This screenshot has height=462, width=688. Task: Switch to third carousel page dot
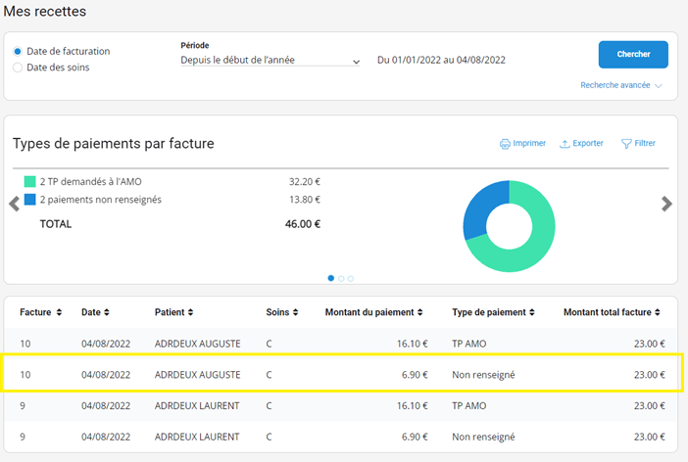(x=351, y=278)
